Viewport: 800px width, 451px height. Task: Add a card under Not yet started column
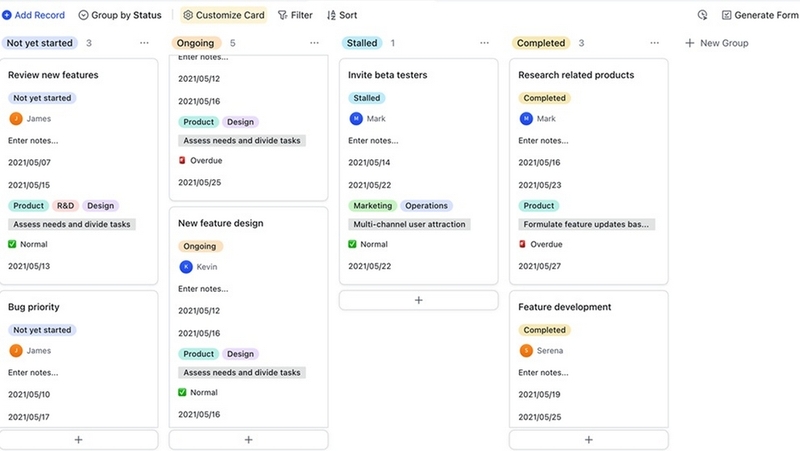[79, 440]
